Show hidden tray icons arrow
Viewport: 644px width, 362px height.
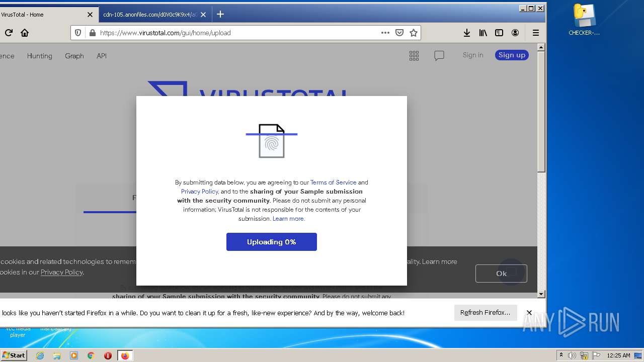point(561,355)
